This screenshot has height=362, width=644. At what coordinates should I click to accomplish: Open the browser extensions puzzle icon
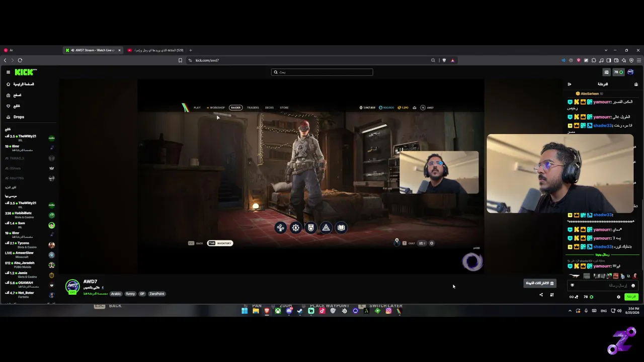pyautogui.click(x=594, y=60)
